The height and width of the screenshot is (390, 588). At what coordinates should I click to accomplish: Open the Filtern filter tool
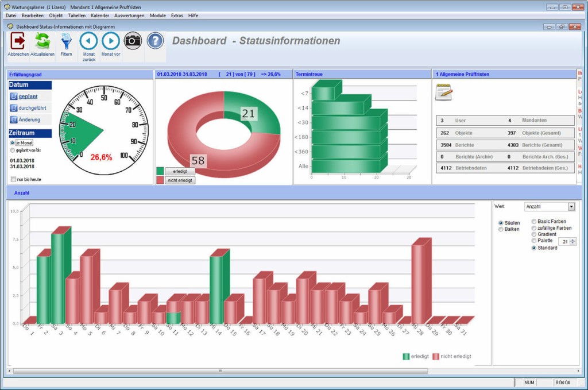click(66, 41)
